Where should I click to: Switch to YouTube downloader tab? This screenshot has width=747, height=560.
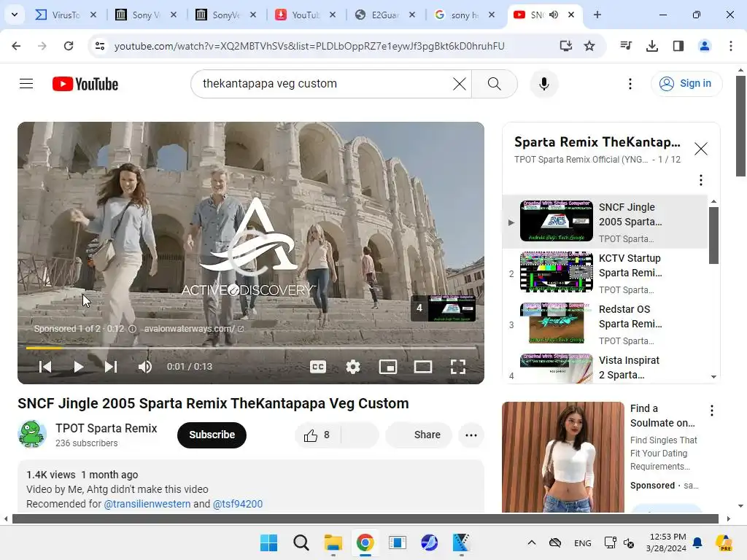point(305,15)
